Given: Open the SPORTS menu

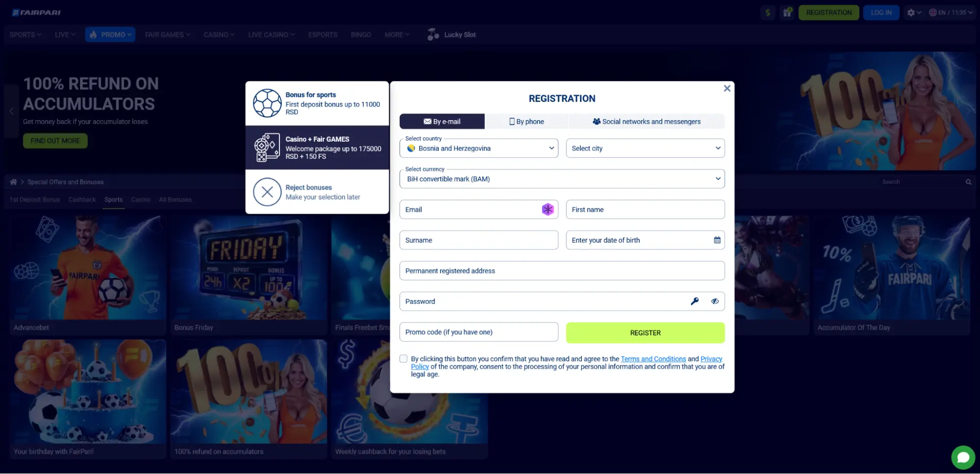Looking at the screenshot, I should click(25, 35).
